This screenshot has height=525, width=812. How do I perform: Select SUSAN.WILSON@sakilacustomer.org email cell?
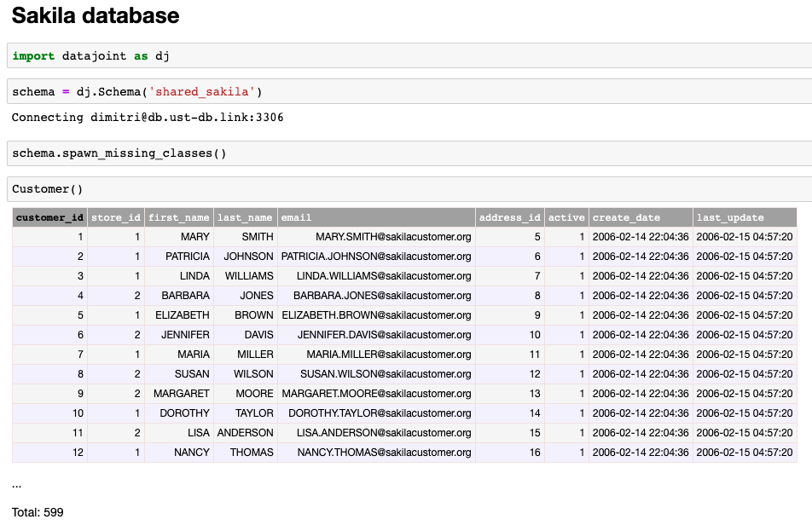point(376,374)
